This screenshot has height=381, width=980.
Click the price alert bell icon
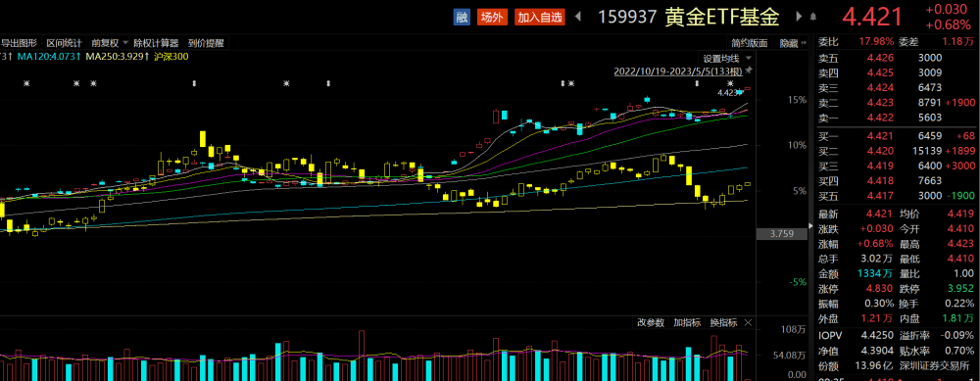[813, 17]
